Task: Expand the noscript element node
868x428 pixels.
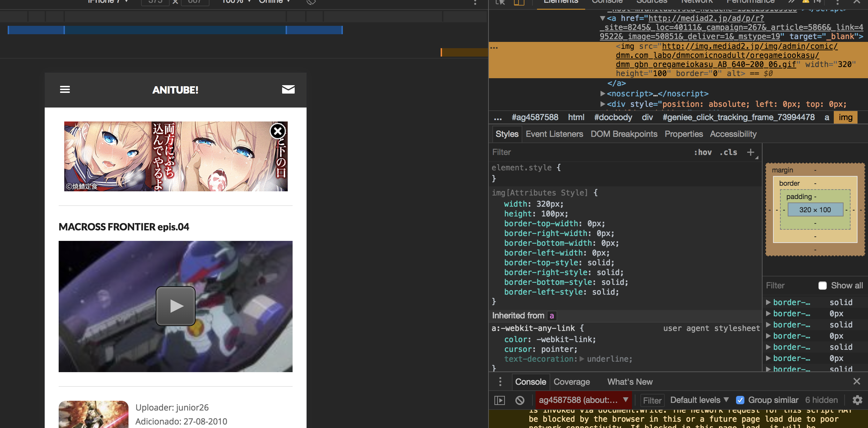Action: [x=602, y=94]
